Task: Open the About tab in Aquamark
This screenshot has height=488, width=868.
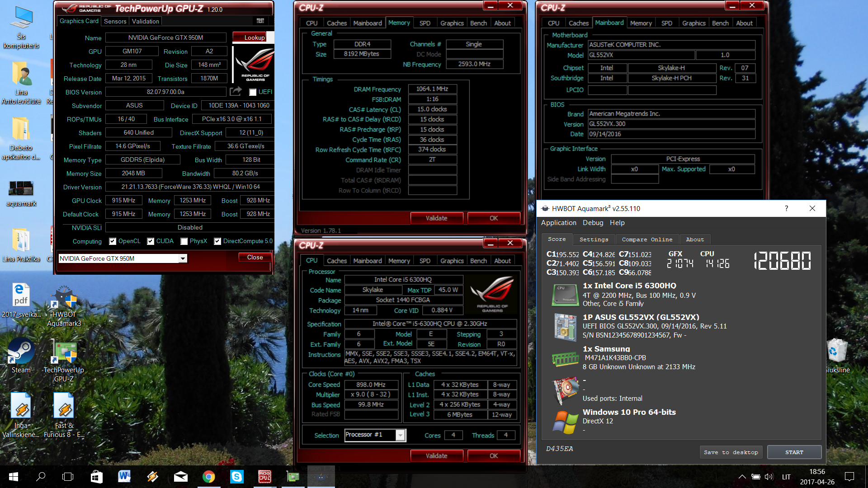Action: tap(695, 239)
